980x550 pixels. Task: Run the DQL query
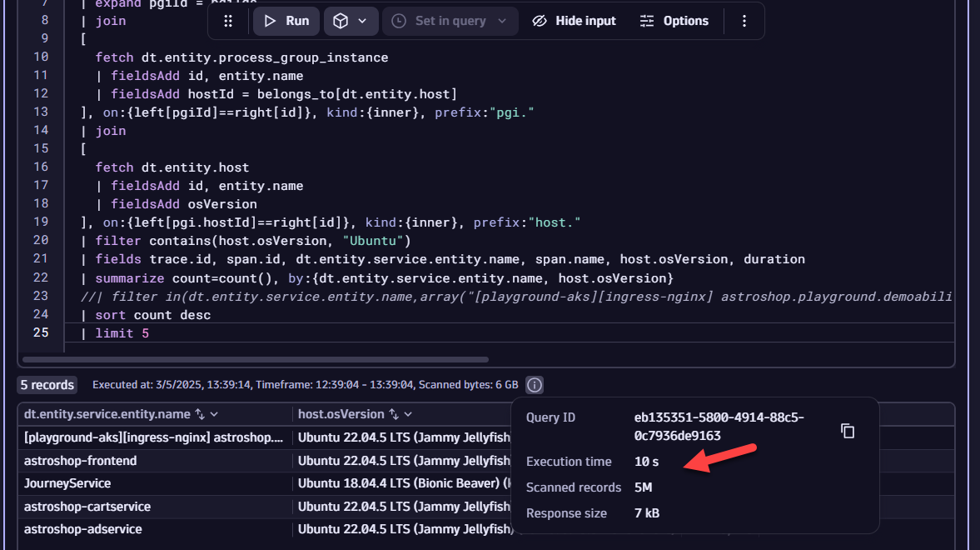click(x=286, y=22)
